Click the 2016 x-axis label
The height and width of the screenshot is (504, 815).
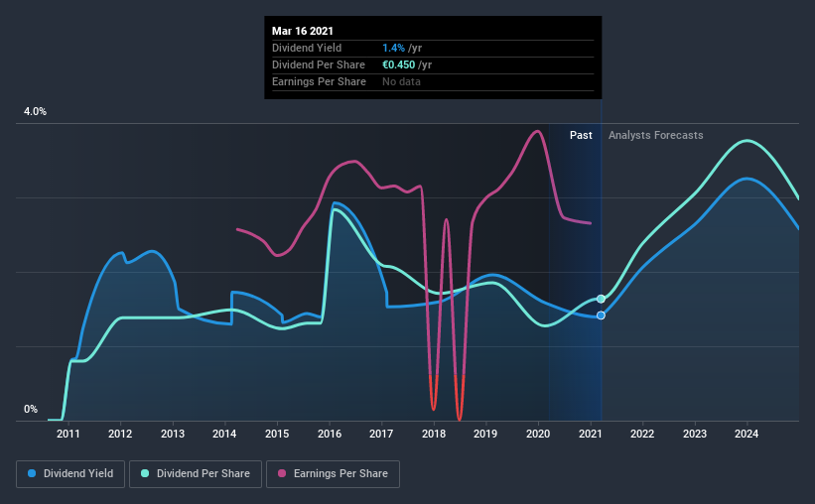point(330,434)
